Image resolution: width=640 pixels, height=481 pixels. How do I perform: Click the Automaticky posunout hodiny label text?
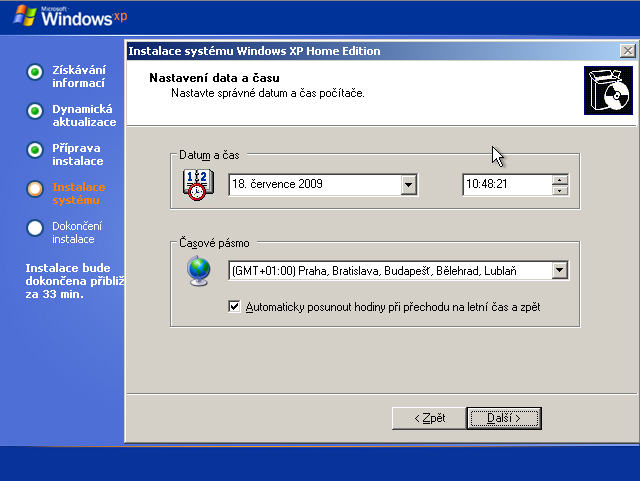pos(393,307)
